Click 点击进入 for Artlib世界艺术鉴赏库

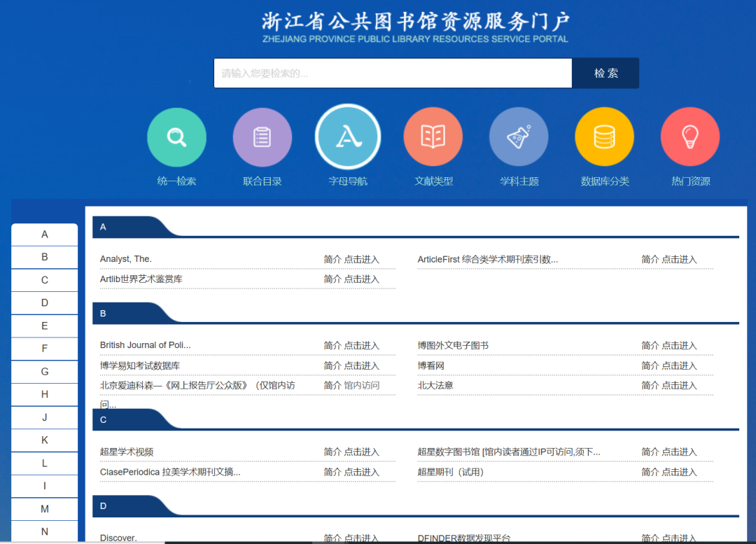point(362,279)
